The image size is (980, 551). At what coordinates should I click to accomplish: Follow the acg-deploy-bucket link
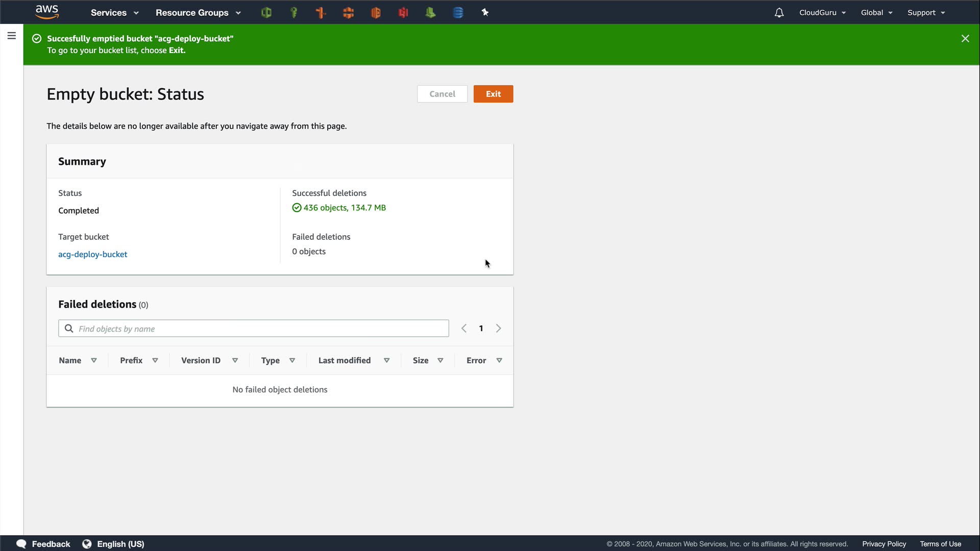[92, 254]
